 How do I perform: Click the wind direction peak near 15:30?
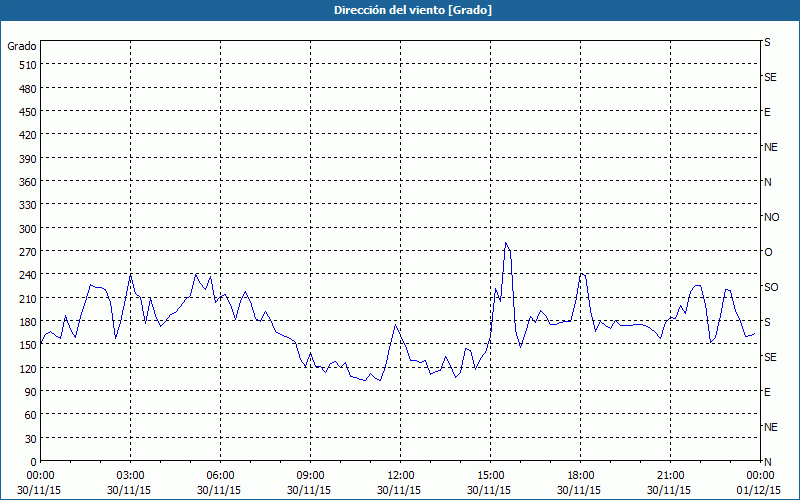tap(506, 243)
